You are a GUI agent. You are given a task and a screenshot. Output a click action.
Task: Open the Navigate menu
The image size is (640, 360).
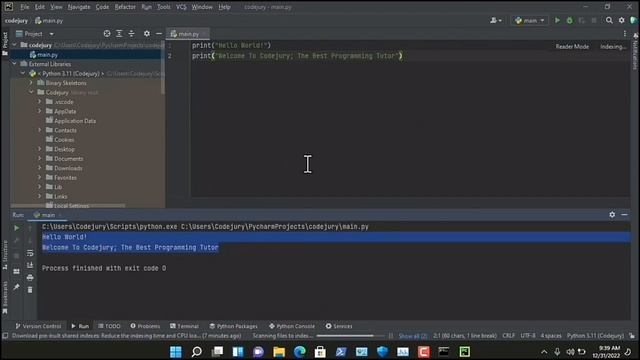pos(79,7)
